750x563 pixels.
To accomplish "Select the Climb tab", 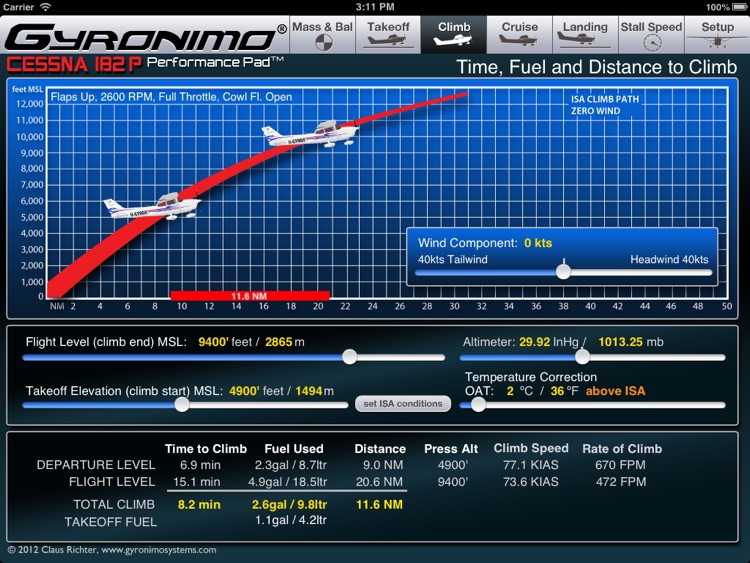I will tap(454, 34).
